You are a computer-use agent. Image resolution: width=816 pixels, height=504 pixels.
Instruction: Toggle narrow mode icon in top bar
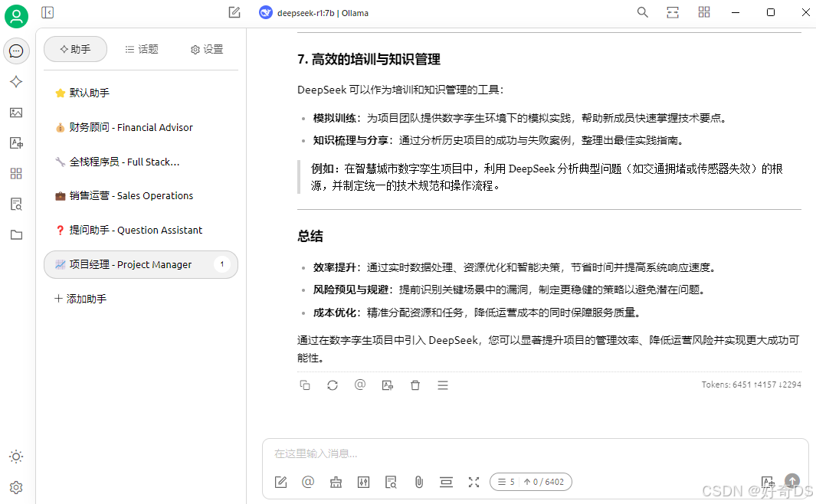click(673, 12)
